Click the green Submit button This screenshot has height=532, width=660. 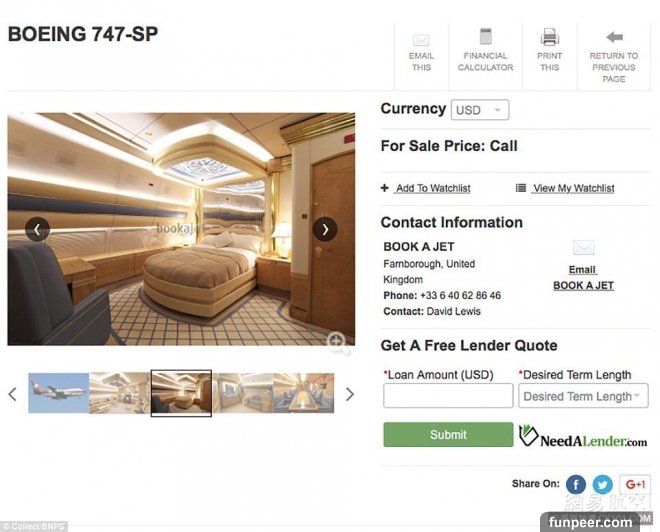point(448,435)
